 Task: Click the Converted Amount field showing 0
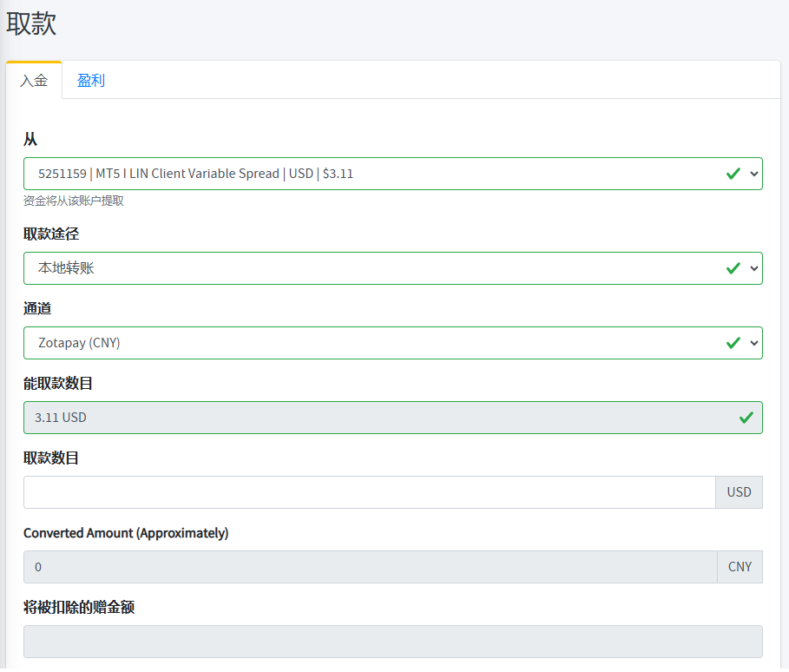pyautogui.click(x=371, y=567)
